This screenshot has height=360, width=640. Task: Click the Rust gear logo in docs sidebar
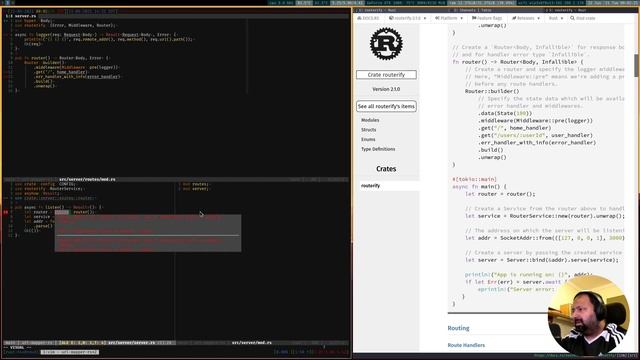386,44
